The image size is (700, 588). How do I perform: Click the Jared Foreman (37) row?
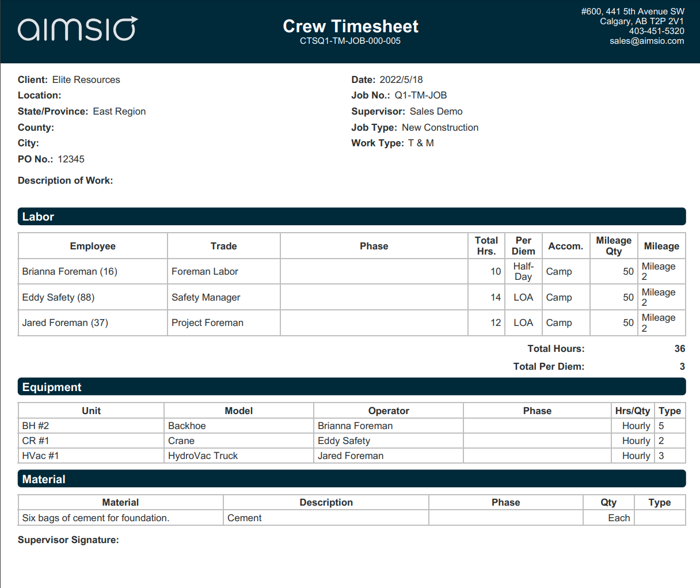(x=352, y=323)
